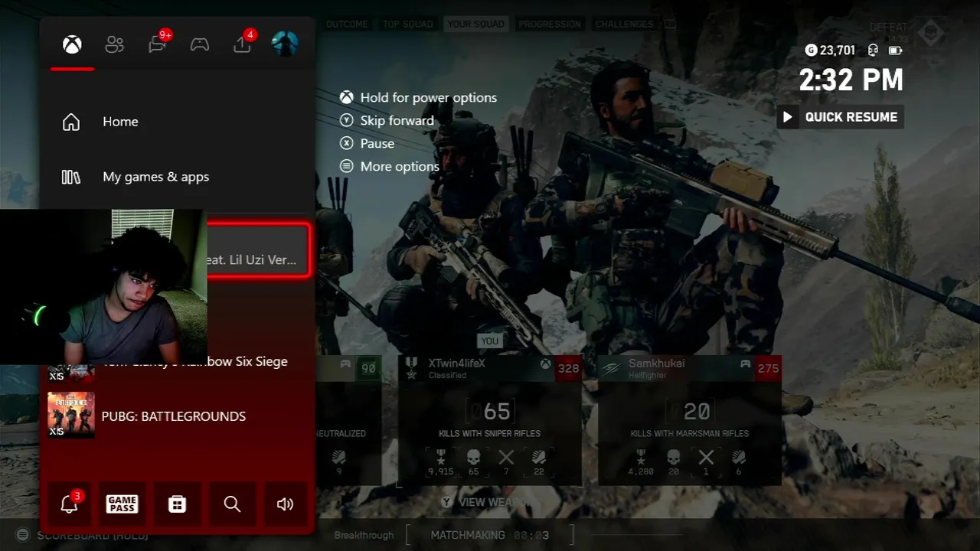Click Pause music control
980x551 pixels.
(367, 143)
